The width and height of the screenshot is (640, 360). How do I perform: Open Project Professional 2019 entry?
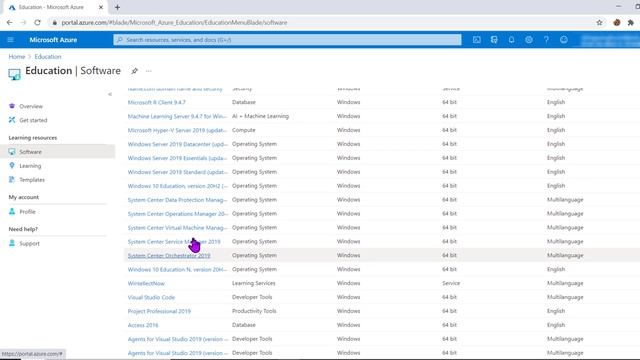click(x=159, y=311)
